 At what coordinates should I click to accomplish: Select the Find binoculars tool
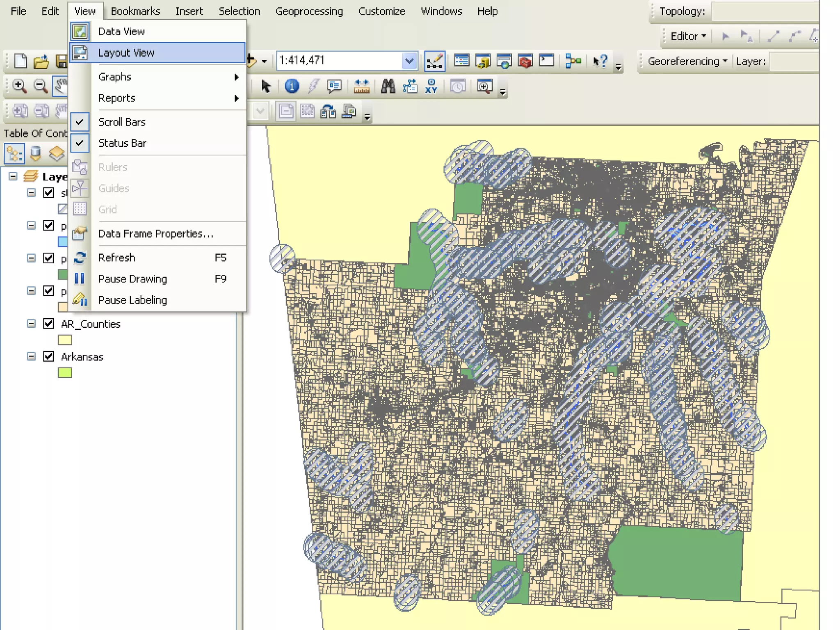(388, 86)
